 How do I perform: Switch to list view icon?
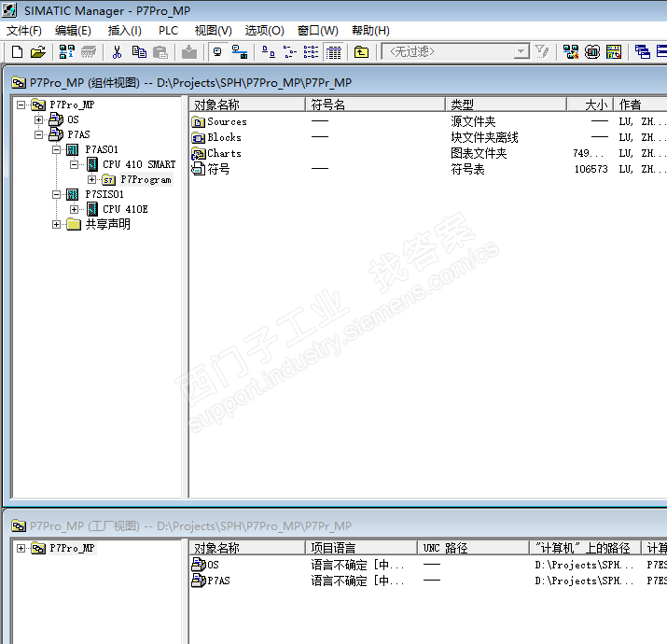(311, 52)
